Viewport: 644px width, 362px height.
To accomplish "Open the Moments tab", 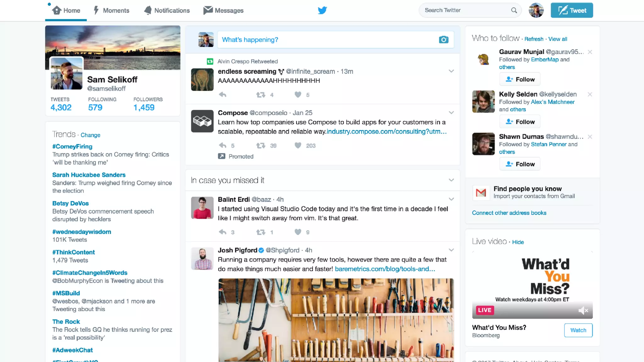I will 111,10.
